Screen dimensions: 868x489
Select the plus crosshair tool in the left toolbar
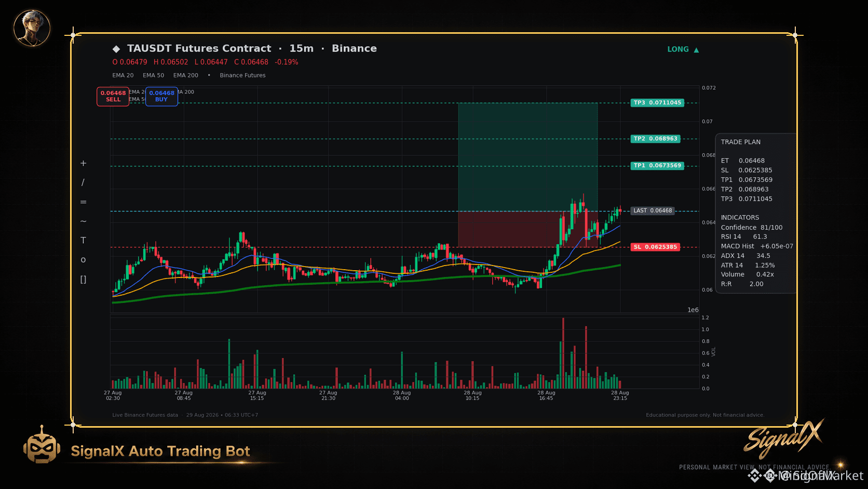tap(83, 163)
